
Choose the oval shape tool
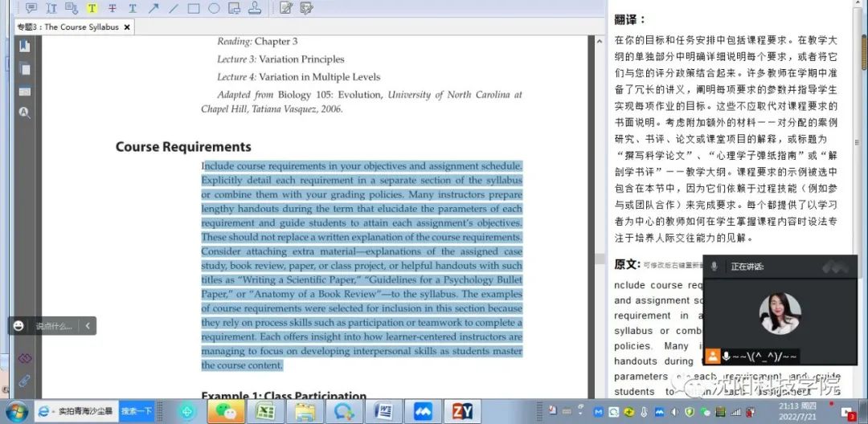[x=214, y=8]
